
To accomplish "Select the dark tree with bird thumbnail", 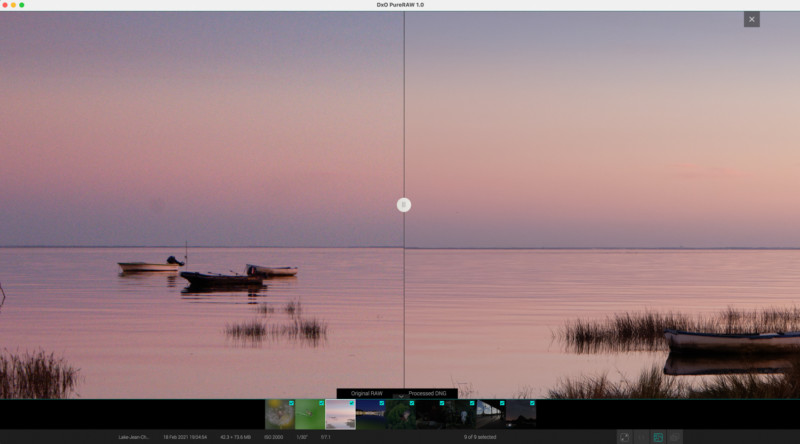I will tap(401, 414).
